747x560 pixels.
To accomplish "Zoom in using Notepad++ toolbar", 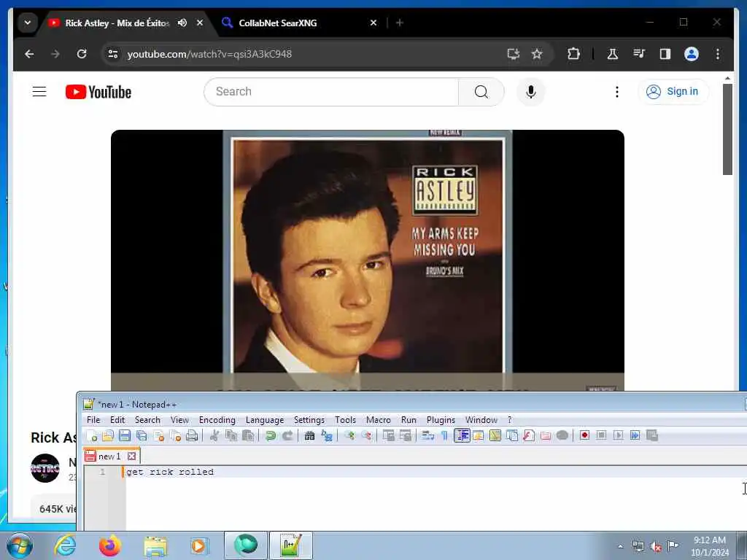I will click(349, 435).
